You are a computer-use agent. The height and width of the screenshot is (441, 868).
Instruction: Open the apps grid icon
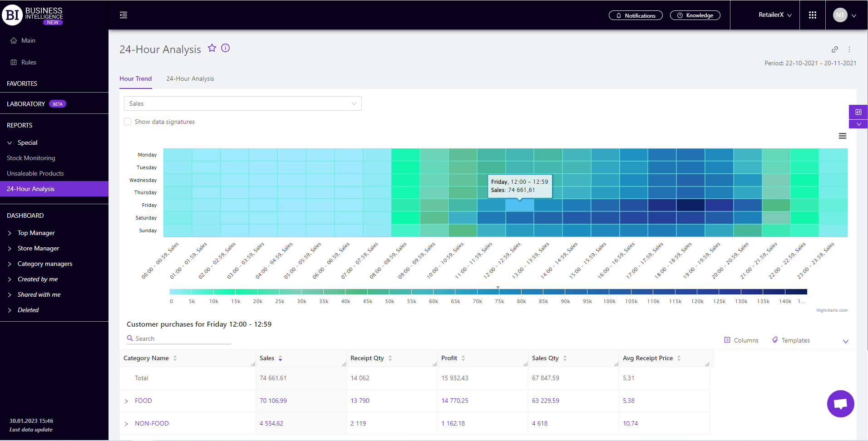(x=813, y=15)
